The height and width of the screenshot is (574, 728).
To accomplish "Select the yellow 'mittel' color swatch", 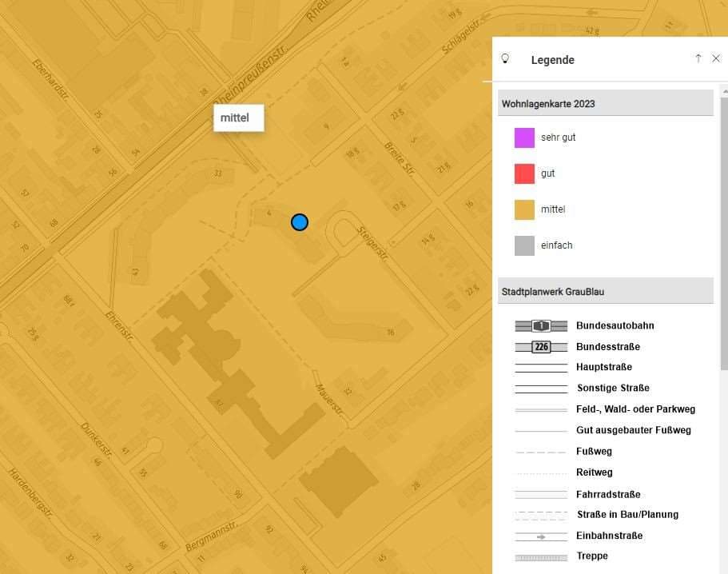I will click(x=524, y=209).
